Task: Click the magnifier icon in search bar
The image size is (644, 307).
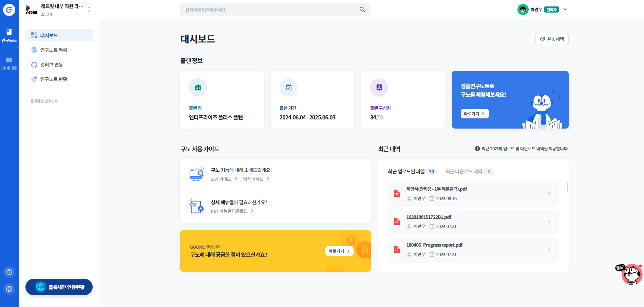Action: pos(362,9)
